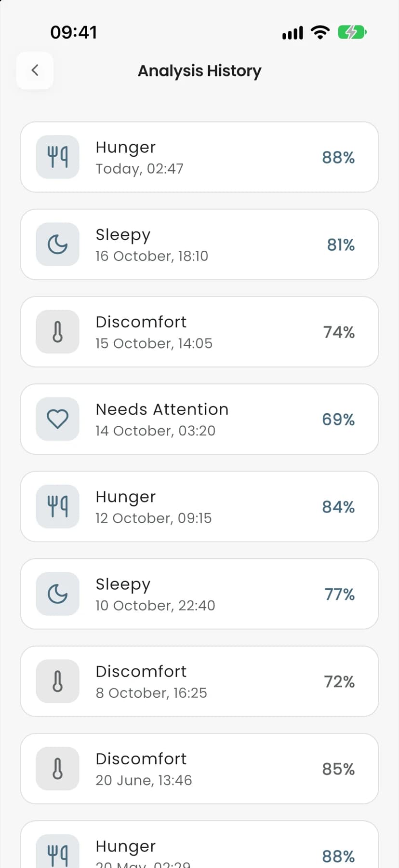This screenshot has width=399, height=868.
Task: Tap the thermometer icon for 15 October Discomfort
Action: pyautogui.click(x=58, y=332)
